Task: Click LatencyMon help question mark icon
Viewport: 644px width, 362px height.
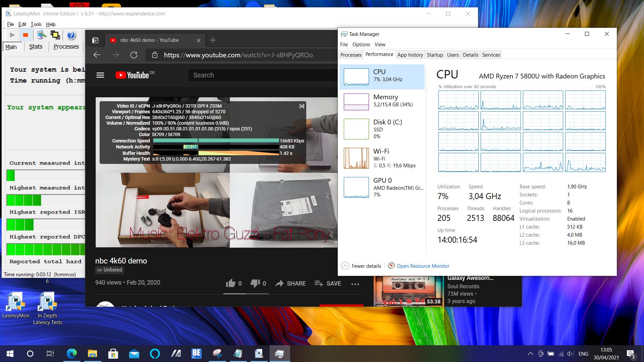Action: pos(71,35)
